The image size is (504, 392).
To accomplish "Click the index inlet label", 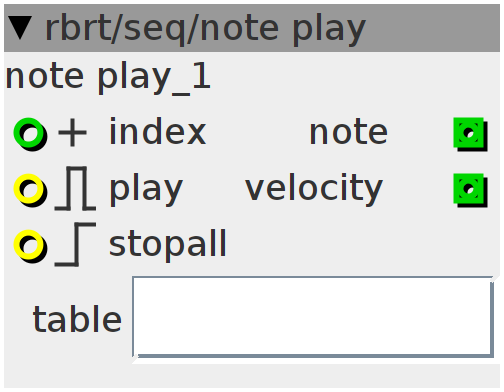I will (158, 132).
